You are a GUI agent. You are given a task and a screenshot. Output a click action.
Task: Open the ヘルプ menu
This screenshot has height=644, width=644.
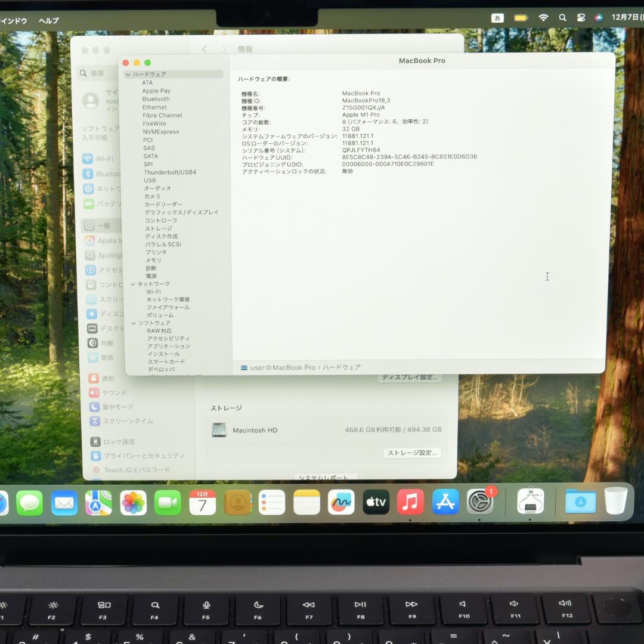coord(49,21)
